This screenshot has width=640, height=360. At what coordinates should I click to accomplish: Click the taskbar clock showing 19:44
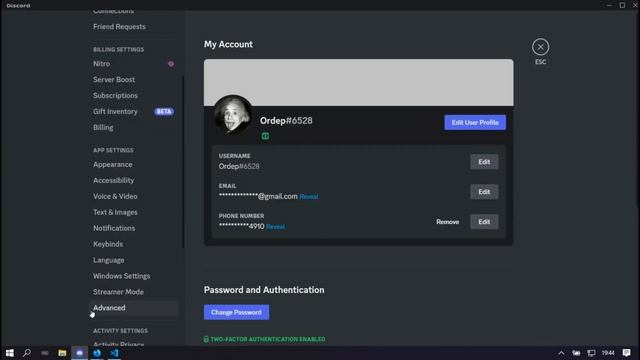[x=608, y=353]
